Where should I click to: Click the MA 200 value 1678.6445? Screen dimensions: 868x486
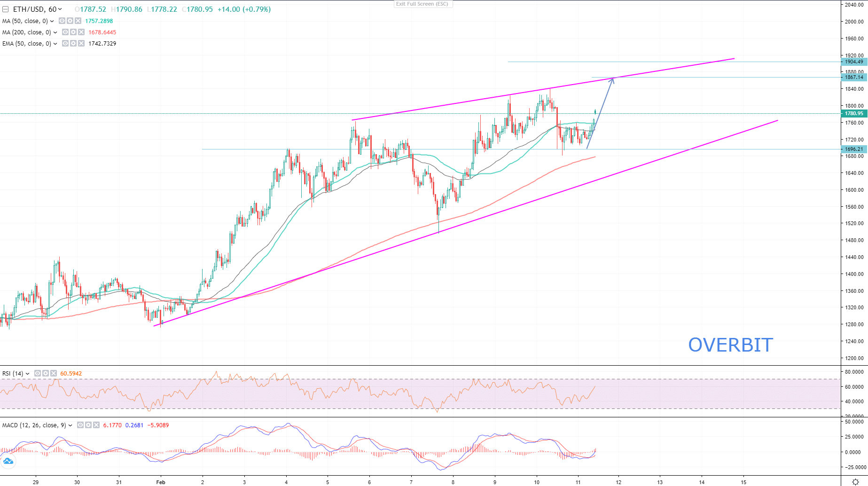[x=102, y=32]
